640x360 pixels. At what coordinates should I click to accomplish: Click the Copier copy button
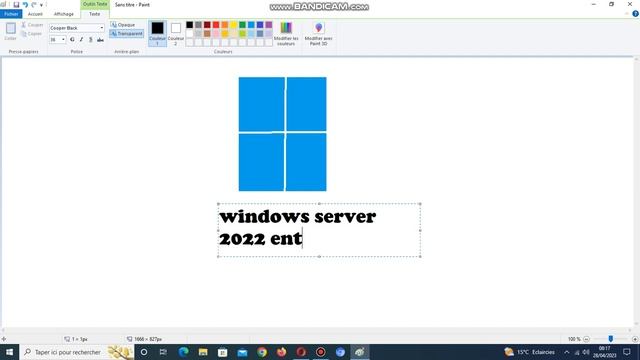(x=32, y=34)
